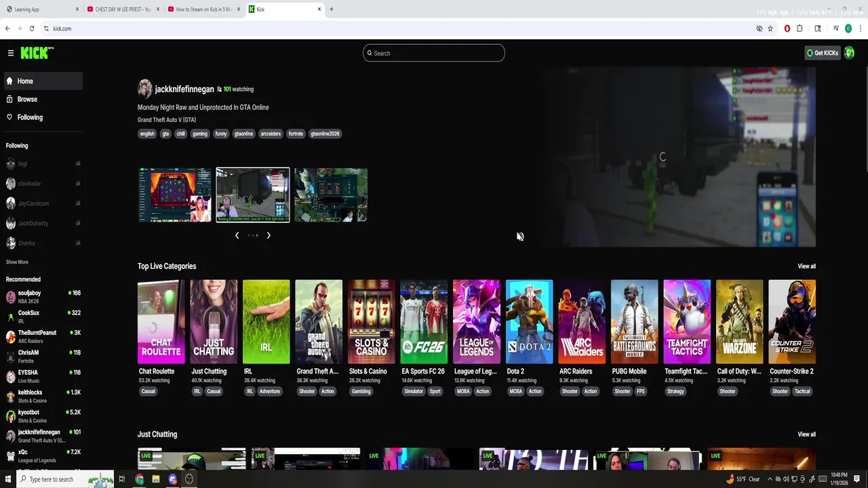This screenshot has width=868, height=488.
Task: Open Just Chatting category card
Action: [214, 322]
